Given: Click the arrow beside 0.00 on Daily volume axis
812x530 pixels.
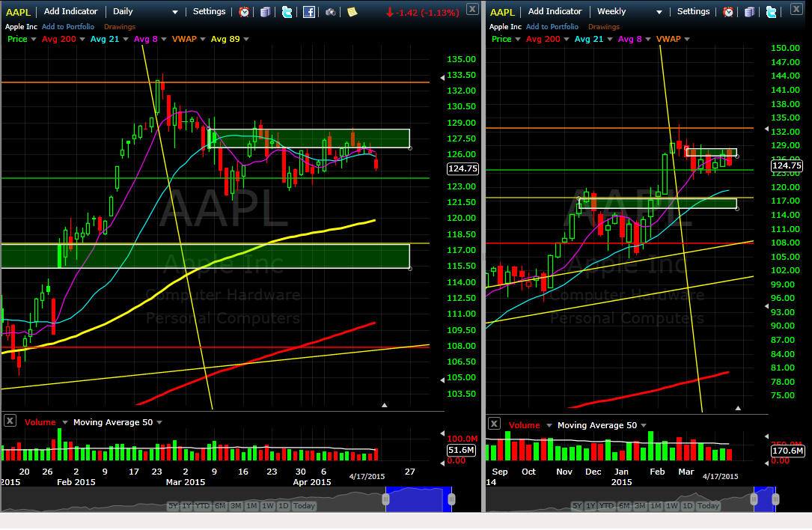Looking at the screenshot, I should [442, 463].
